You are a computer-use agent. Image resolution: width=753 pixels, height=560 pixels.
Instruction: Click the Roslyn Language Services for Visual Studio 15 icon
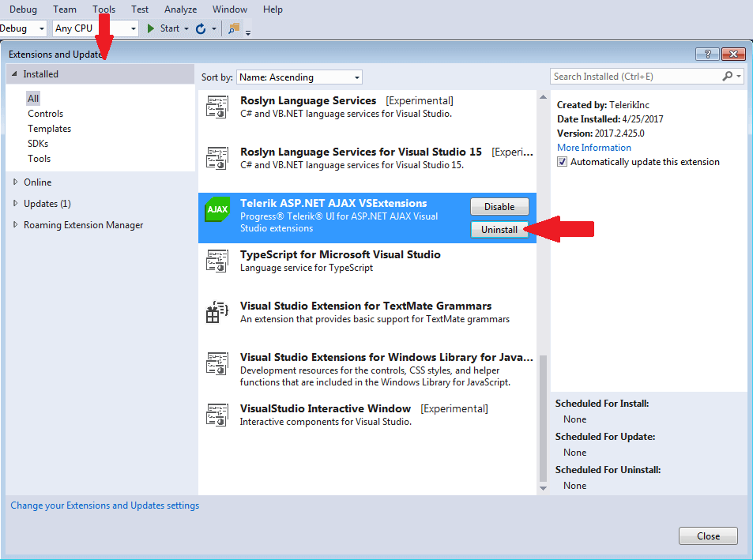click(217, 158)
